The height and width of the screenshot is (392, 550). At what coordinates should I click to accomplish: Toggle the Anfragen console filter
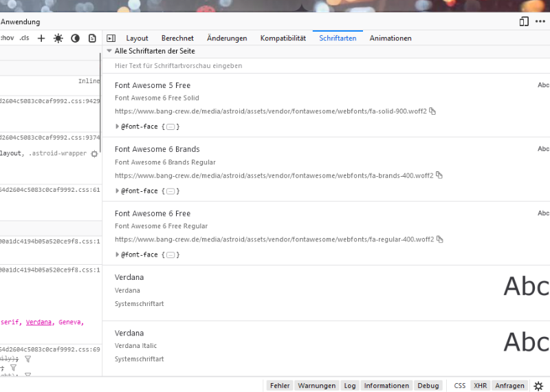pyautogui.click(x=509, y=386)
